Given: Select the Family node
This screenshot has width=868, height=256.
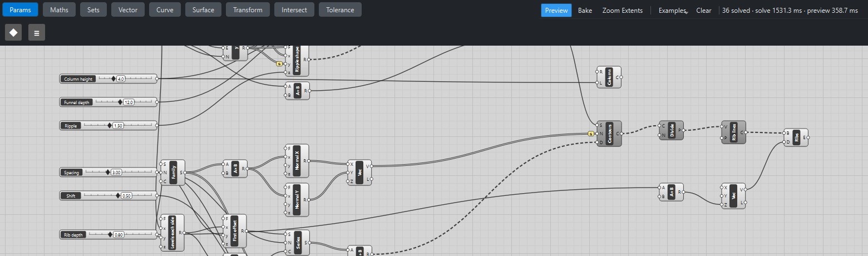Looking at the screenshot, I should pos(173,173).
